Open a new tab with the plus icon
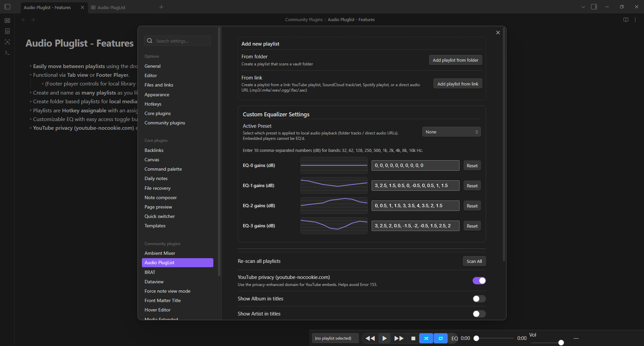This screenshot has width=644, height=346. pos(161,7)
